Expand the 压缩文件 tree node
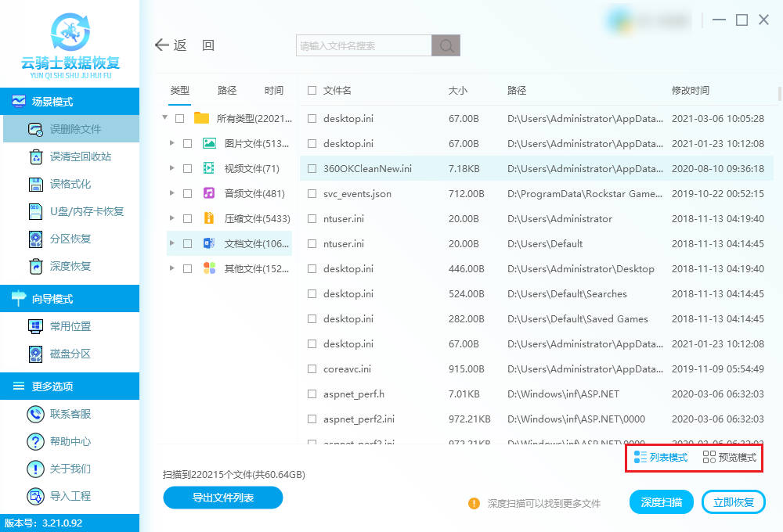Image resolution: width=783 pixels, height=532 pixels. [x=171, y=217]
